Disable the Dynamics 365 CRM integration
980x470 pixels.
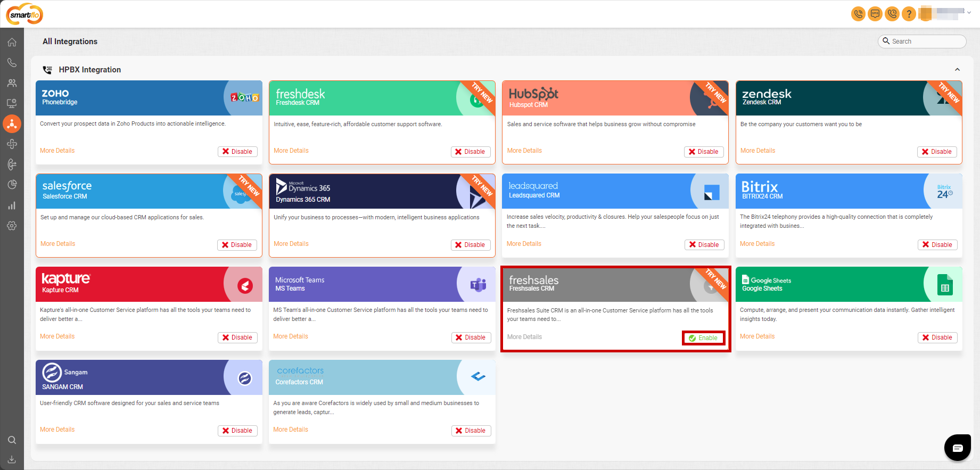471,245
